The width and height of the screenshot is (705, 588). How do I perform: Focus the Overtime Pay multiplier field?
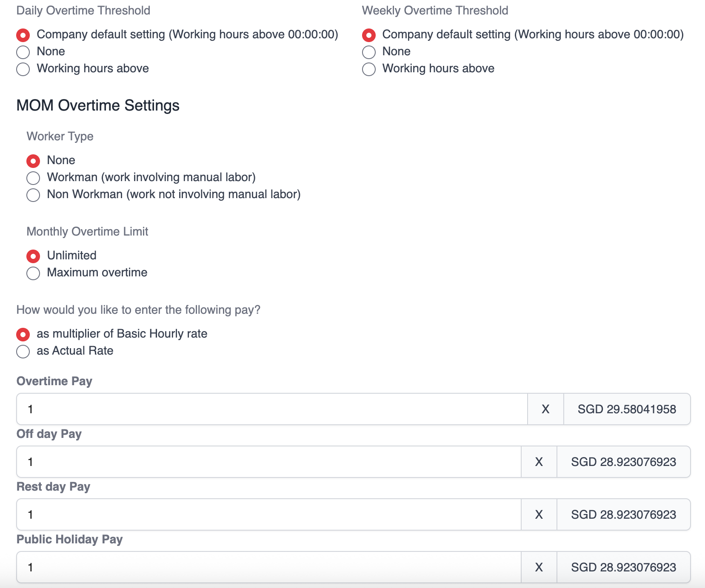pyautogui.click(x=272, y=409)
